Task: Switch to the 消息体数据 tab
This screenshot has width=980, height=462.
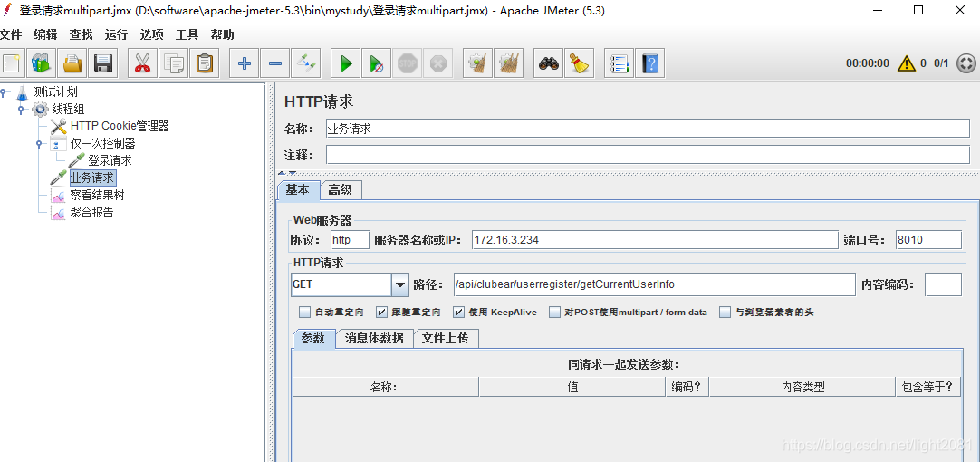Action: pos(374,338)
